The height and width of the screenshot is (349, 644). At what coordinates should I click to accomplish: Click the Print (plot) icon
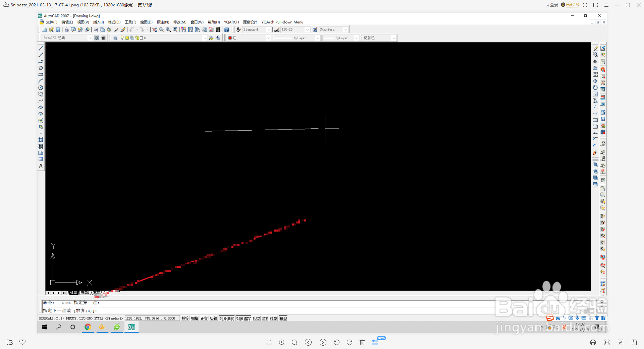tap(66, 30)
